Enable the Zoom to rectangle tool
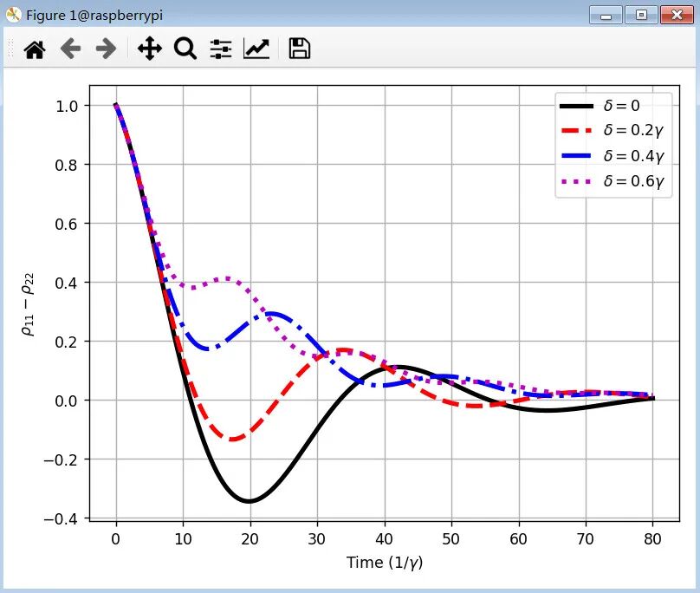Screen dimensions: 700x593 [x=185, y=49]
